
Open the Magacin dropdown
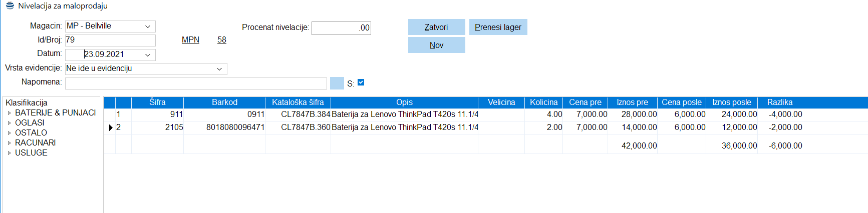(148, 26)
